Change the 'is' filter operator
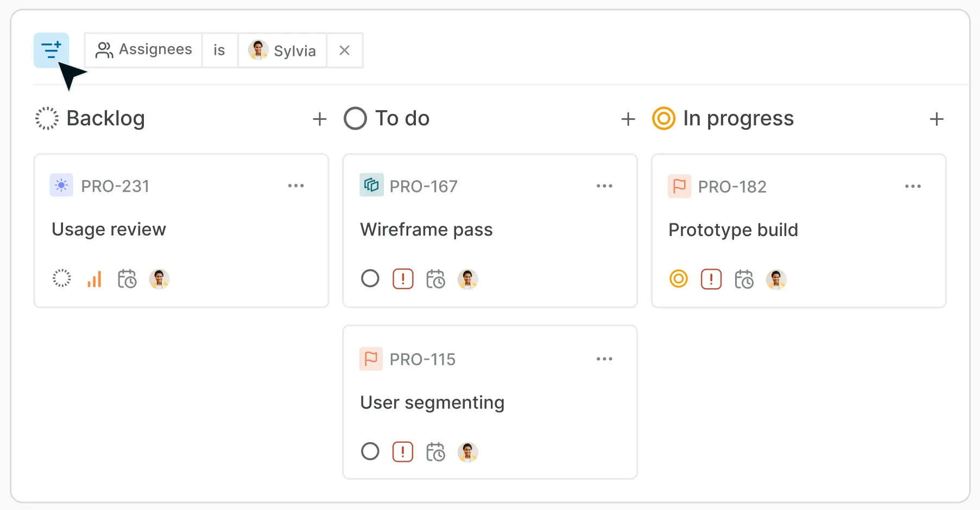980x510 pixels. pos(219,50)
